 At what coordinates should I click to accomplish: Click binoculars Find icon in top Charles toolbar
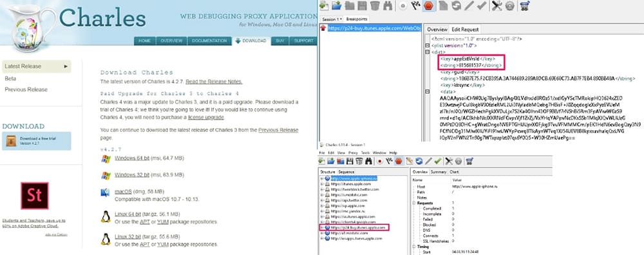(388, 6)
